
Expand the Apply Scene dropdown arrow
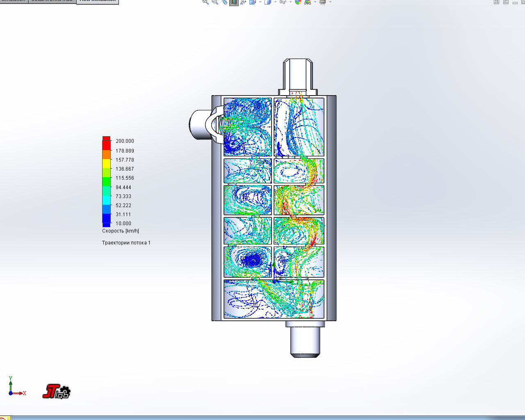pyautogui.click(x=315, y=2)
